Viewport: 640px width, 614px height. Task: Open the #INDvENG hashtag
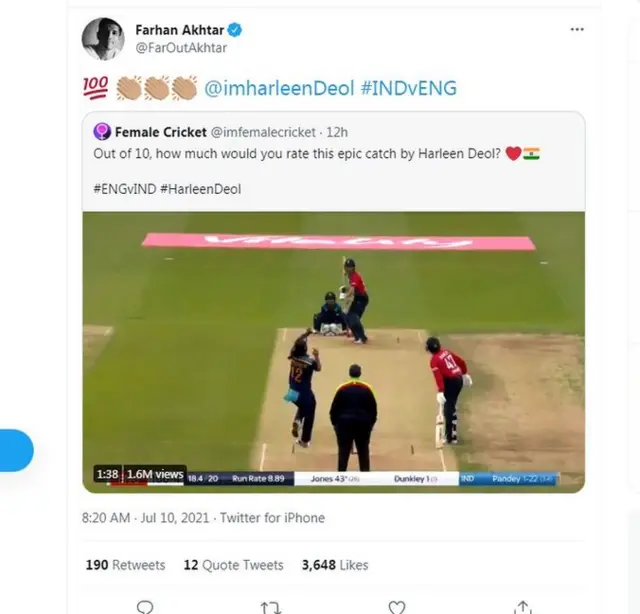tap(409, 88)
